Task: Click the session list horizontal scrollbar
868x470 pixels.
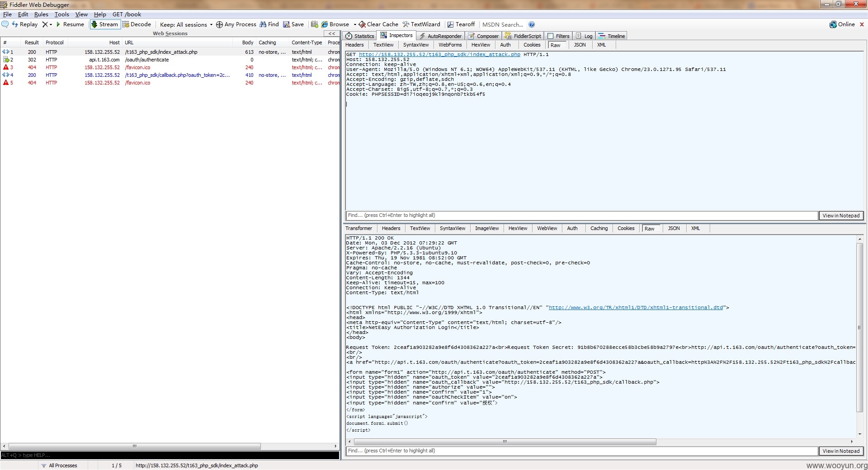Action: (x=135, y=446)
